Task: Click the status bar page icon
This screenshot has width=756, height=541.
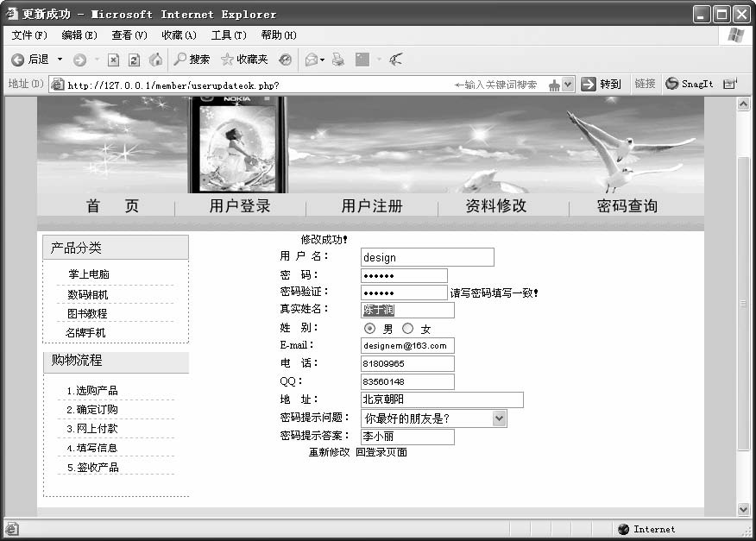Action: [x=12, y=529]
